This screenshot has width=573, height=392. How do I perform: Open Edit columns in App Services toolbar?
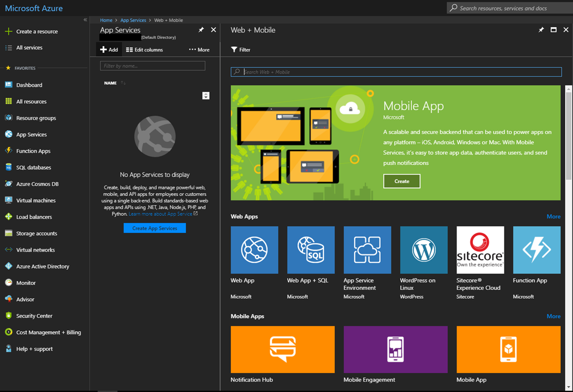tap(144, 49)
